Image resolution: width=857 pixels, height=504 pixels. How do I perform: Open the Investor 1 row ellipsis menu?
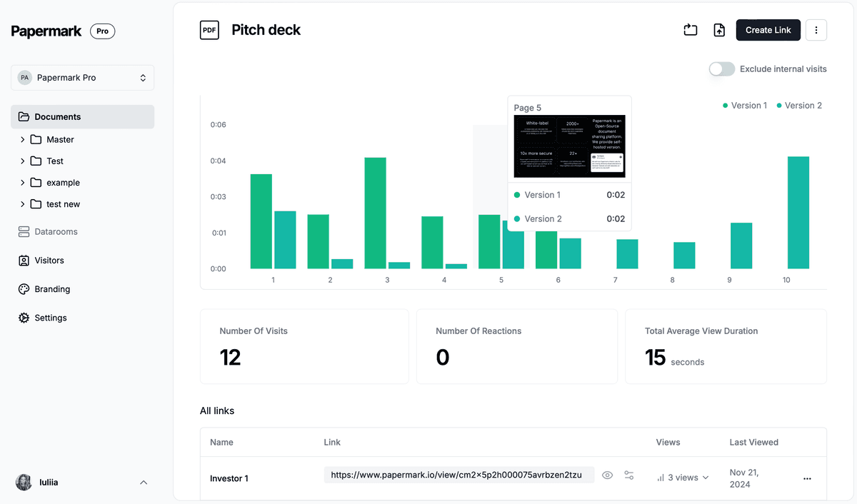808,478
